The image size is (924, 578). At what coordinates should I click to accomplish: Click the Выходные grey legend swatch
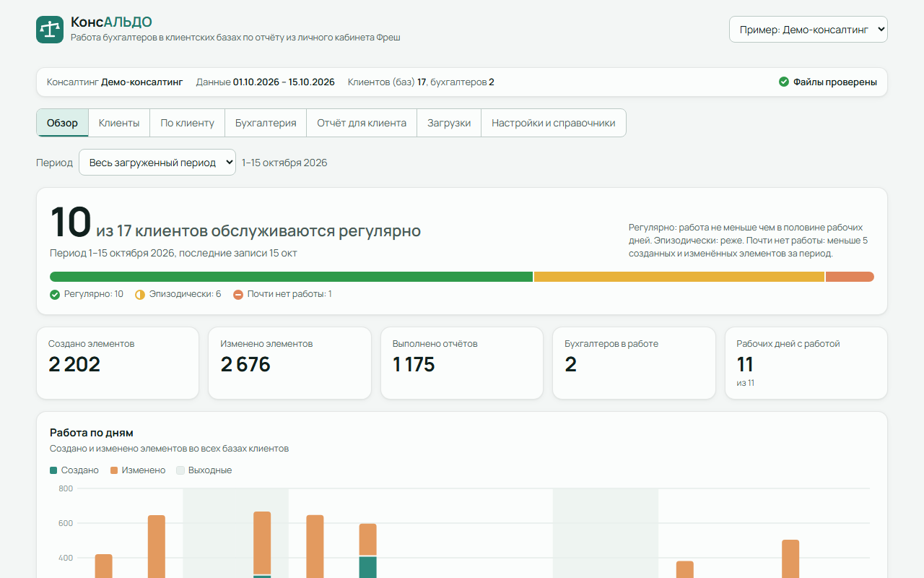pyautogui.click(x=180, y=470)
